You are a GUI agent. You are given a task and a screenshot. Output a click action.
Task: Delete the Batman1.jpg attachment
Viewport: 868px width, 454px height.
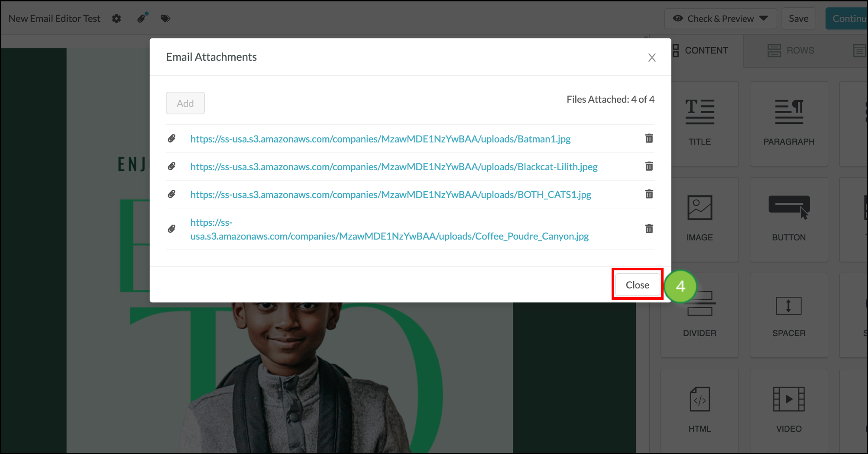point(649,138)
